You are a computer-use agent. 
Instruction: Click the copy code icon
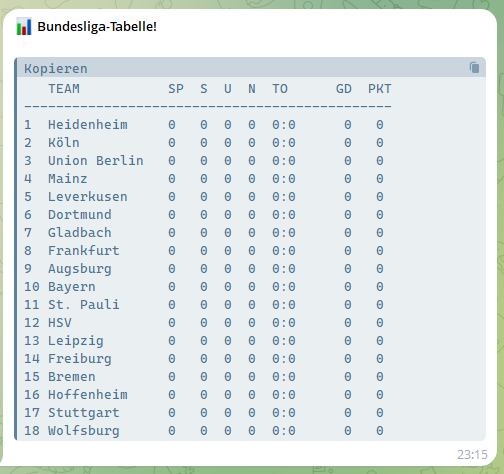pos(474,68)
